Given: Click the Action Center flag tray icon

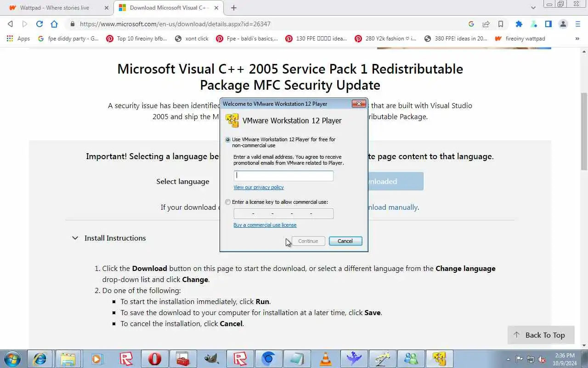Looking at the screenshot, I should pos(519,359).
